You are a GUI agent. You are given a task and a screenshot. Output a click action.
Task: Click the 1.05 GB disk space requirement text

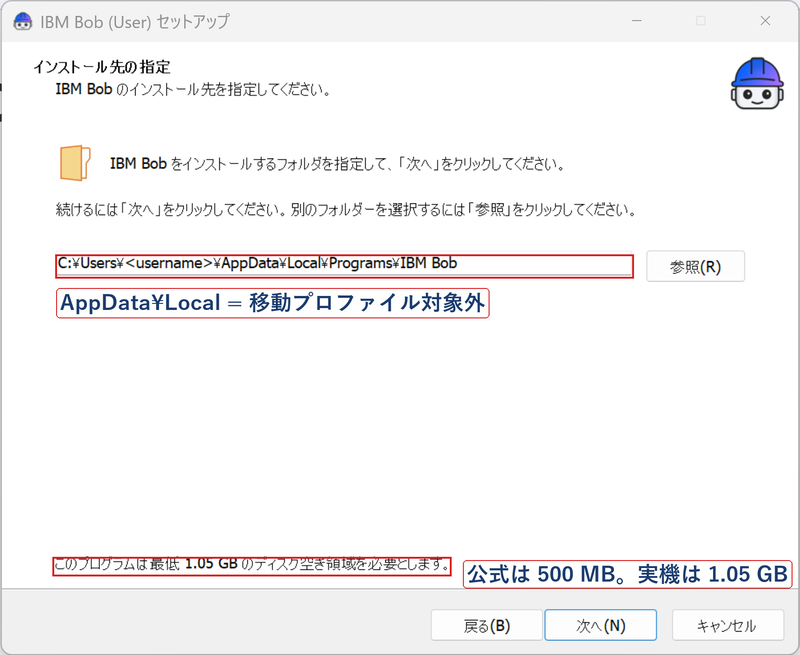click(x=252, y=565)
